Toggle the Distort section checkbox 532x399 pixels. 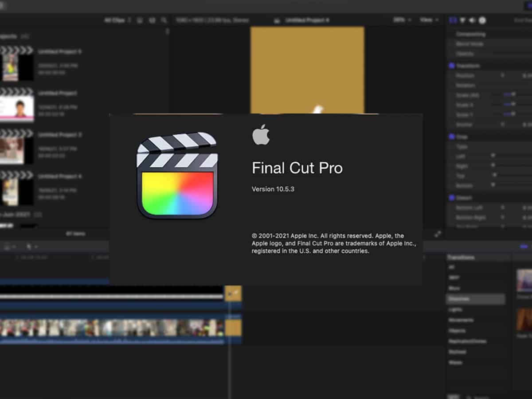451,198
